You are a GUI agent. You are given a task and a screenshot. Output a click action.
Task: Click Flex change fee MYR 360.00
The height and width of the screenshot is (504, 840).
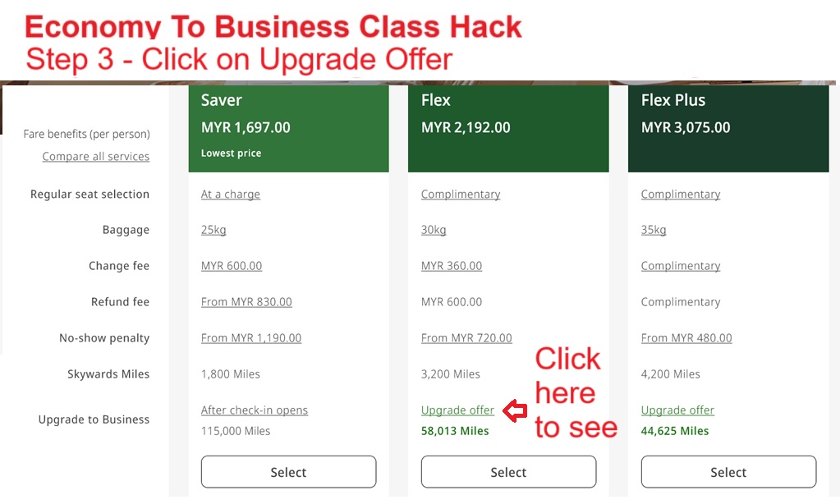[452, 266]
